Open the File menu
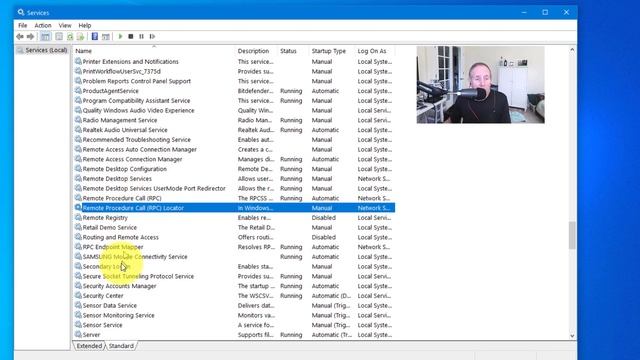 [x=22, y=25]
